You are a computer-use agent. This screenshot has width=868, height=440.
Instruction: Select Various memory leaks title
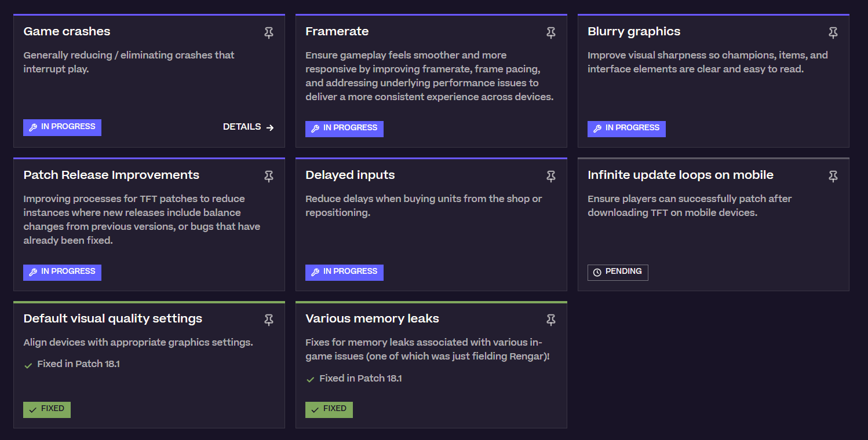(x=372, y=318)
